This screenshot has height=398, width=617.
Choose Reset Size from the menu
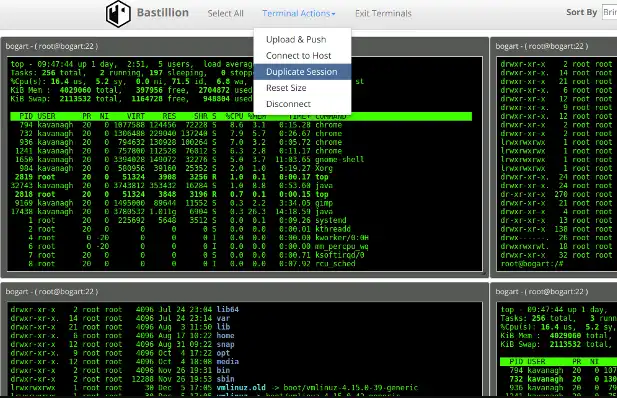(302, 88)
